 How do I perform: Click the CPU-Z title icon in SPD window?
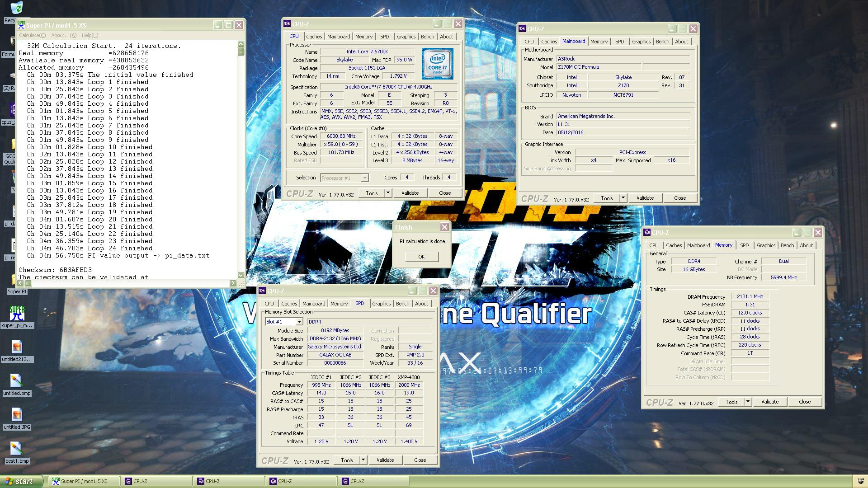coord(262,291)
